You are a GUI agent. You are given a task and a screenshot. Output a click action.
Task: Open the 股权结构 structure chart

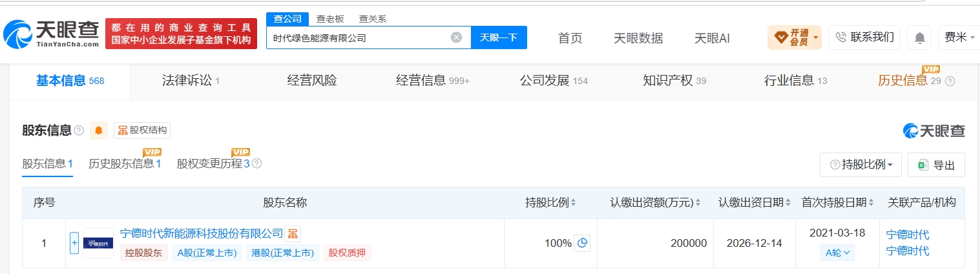(x=142, y=131)
